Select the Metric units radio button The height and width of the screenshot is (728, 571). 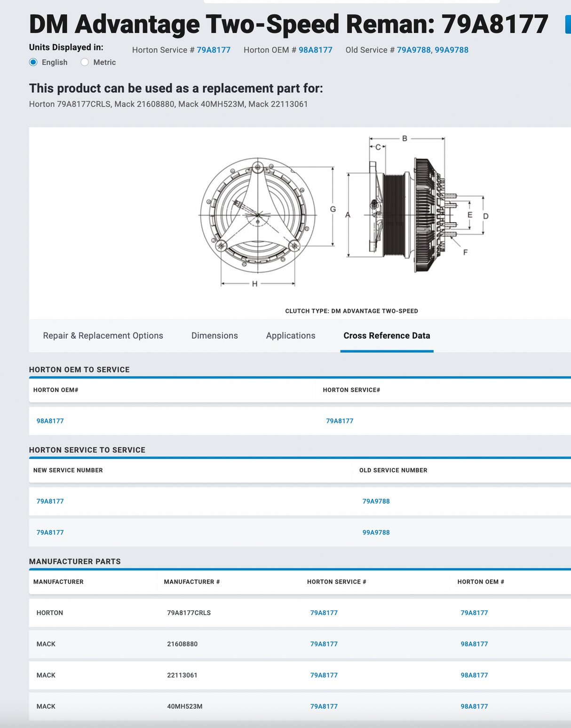tap(85, 62)
